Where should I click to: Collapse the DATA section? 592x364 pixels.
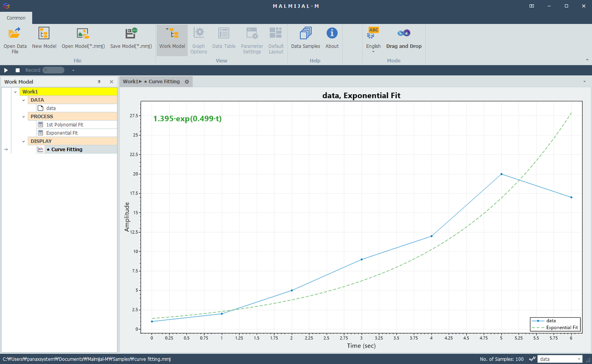coord(24,100)
